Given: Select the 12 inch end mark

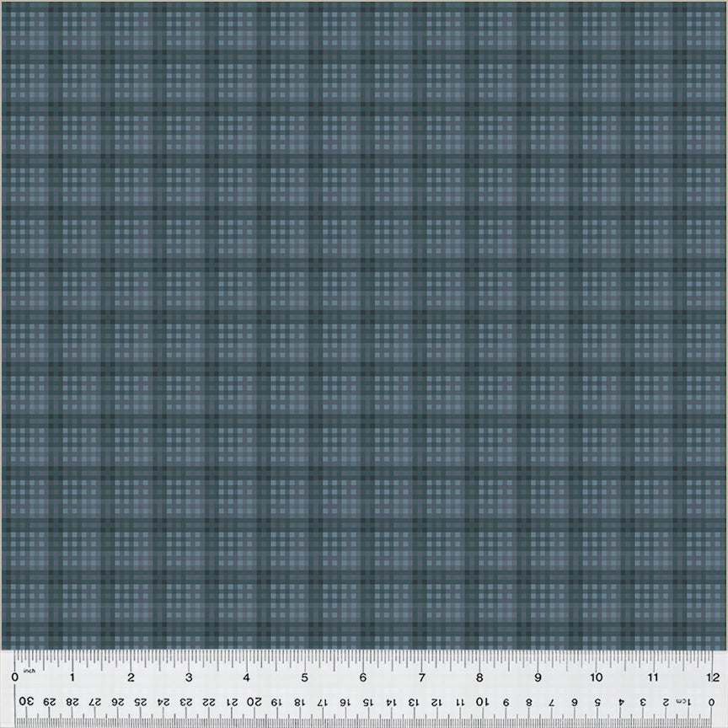Looking at the screenshot, I should 712,677.
